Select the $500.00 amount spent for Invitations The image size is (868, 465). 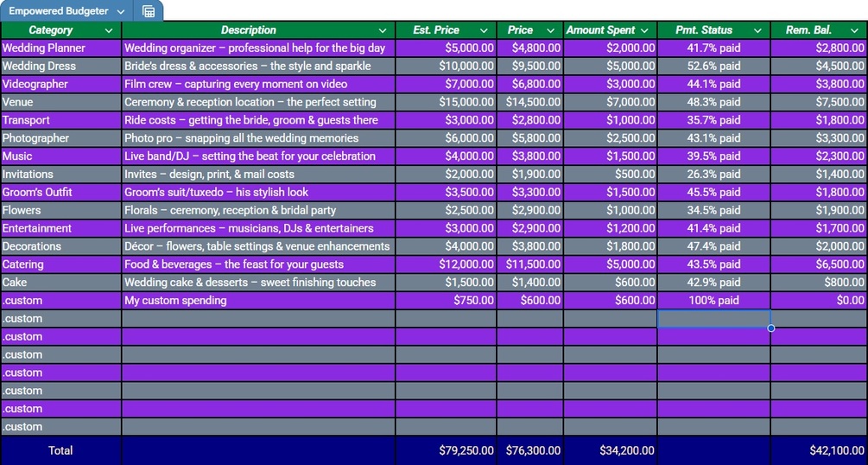611,174
